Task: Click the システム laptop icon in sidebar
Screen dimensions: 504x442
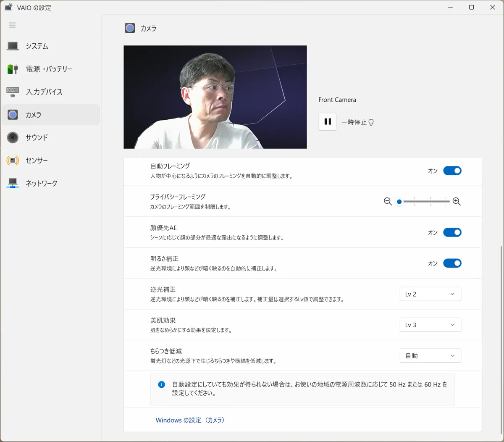Action: click(13, 46)
